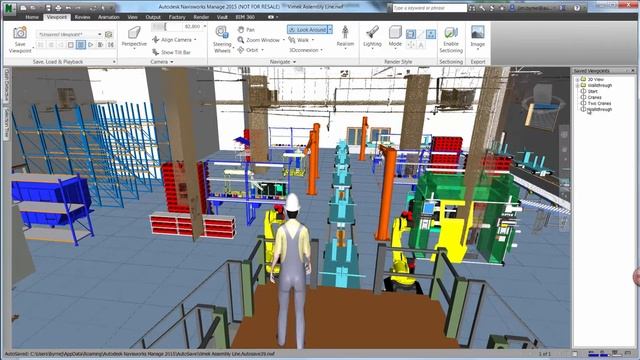Screen dimensions: 640x360
Task: Open the Look Around dropdown arrow
Action: point(330,30)
